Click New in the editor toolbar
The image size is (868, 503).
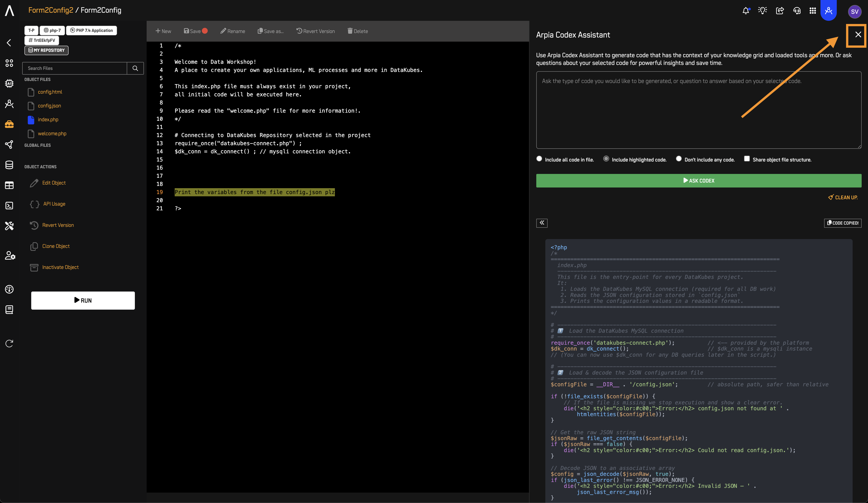[x=163, y=31]
